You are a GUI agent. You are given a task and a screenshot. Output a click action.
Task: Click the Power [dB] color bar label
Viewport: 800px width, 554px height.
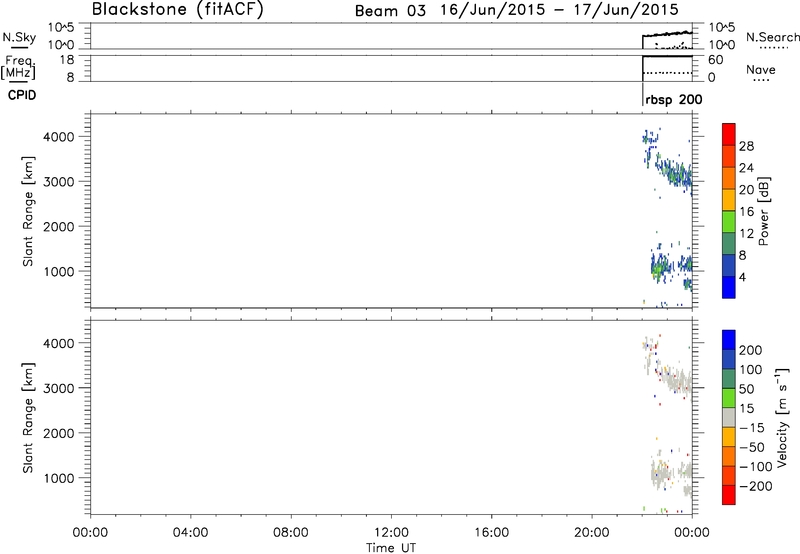[763, 211]
